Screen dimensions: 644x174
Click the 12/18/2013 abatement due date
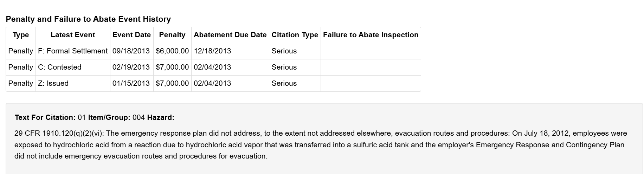pos(212,51)
